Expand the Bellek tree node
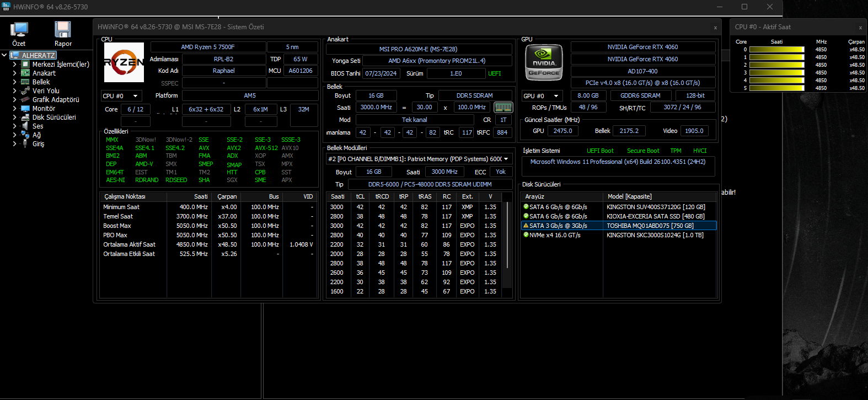Image resolution: width=868 pixels, height=400 pixels. (x=15, y=82)
